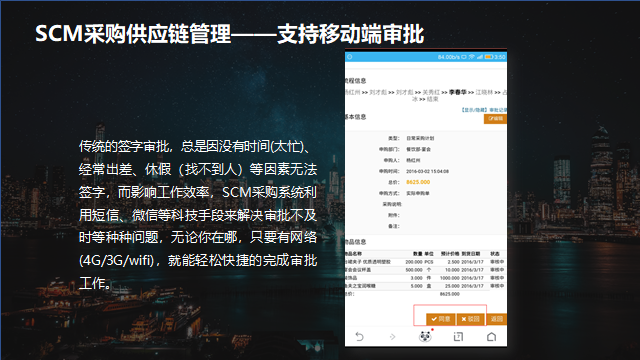Tap the browser home icon

[491, 337]
